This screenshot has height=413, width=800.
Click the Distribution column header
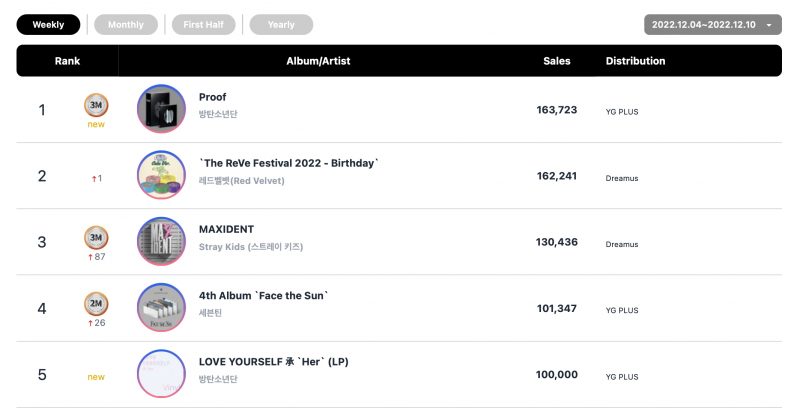[x=635, y=61]
